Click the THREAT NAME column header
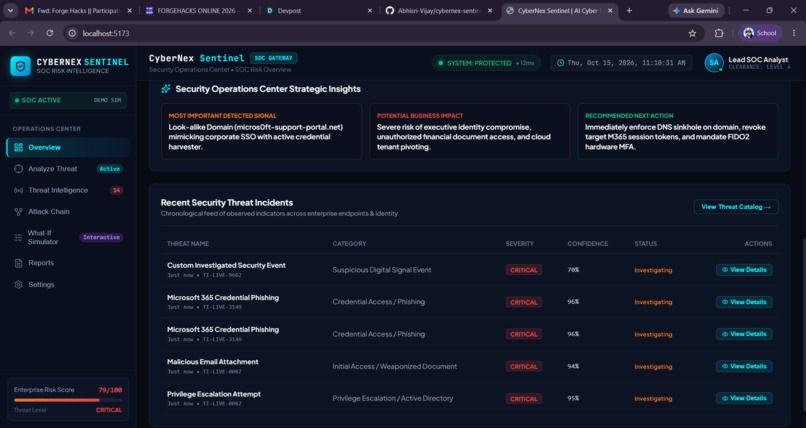The height and width of the screenshot is (428, 806). [188, 244]
